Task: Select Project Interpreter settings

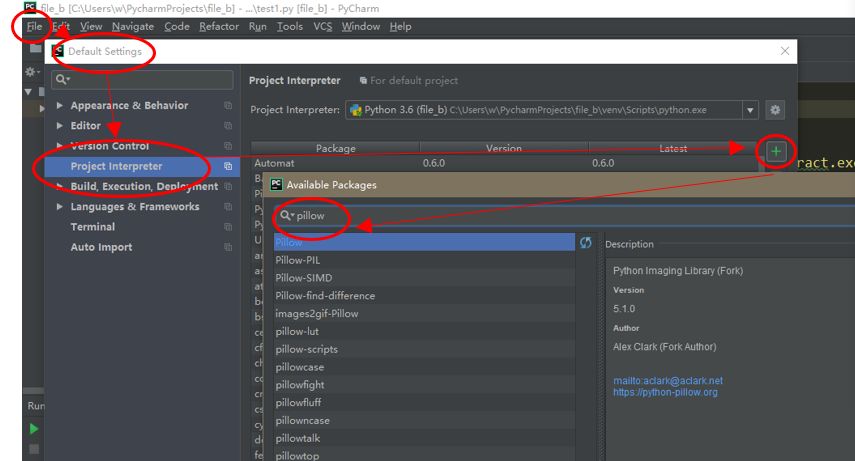Action: 116,166
